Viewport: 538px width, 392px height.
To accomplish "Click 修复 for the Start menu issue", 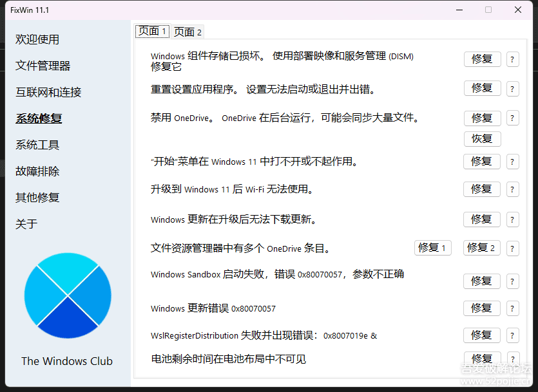I will coord(482,162).
